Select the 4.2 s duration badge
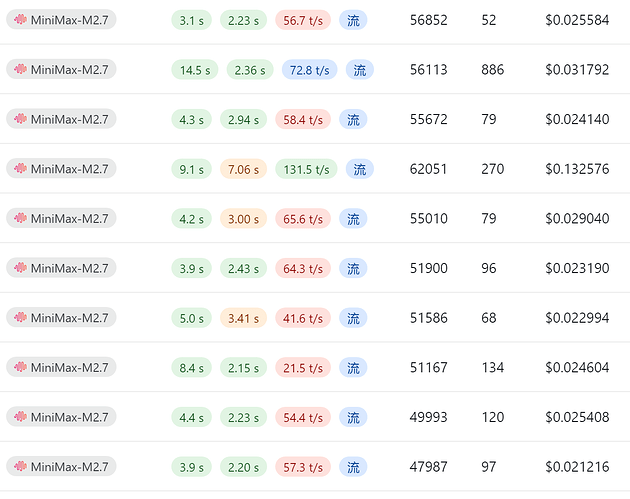This screenshot has width=630, height=499. click(191, 219)
